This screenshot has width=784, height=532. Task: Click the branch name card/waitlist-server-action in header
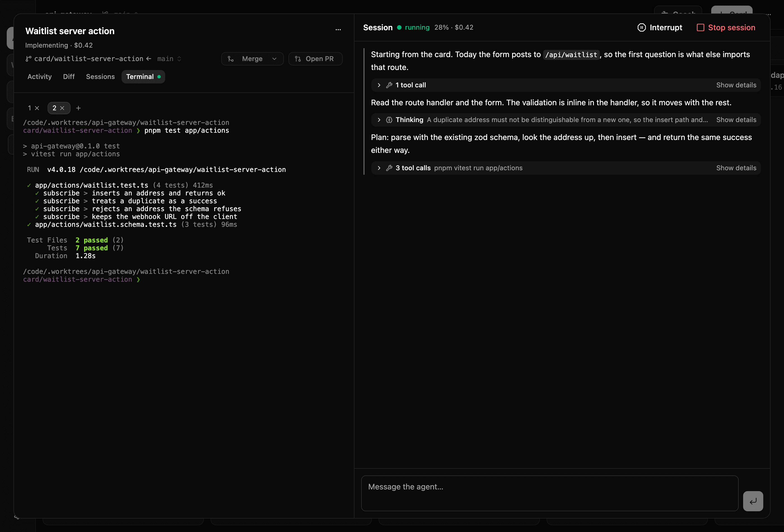[x=89, y=59]
